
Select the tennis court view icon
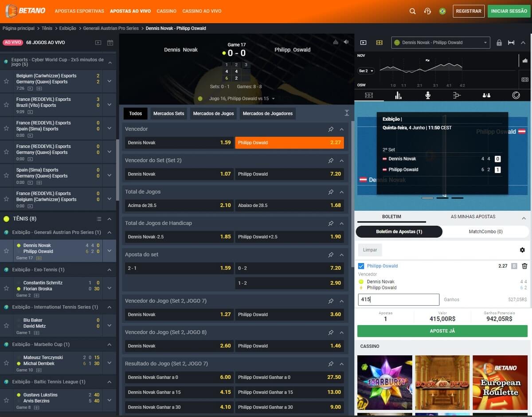[369, 95]
